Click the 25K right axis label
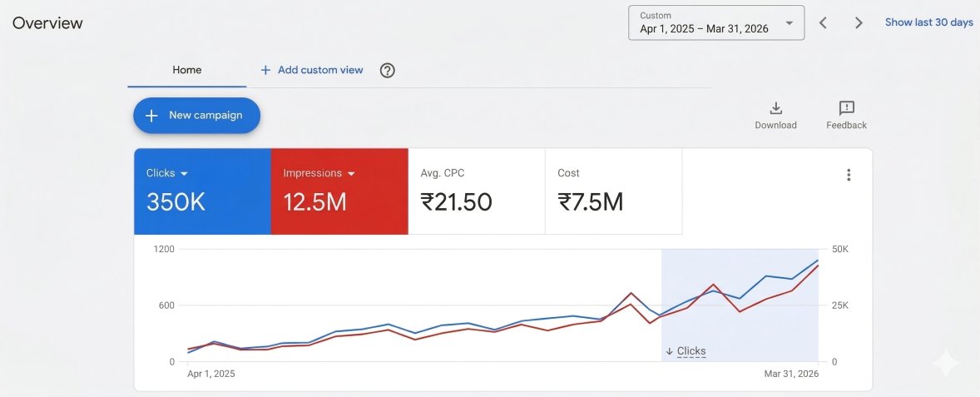The image size is (980, 397). [840, 305]
